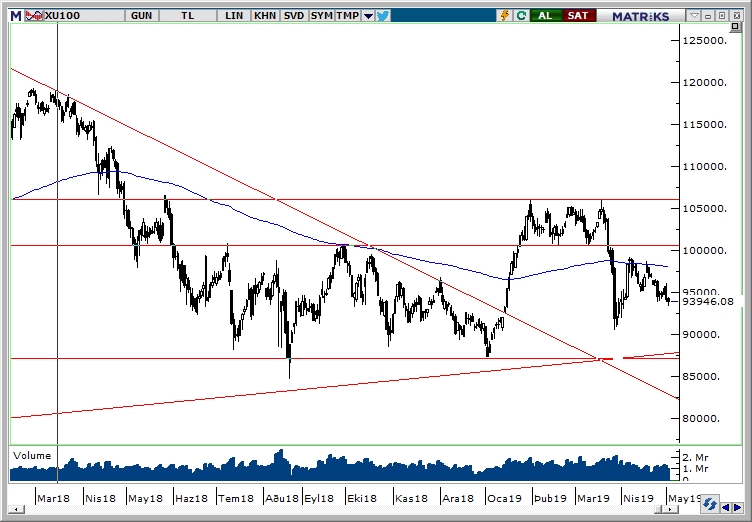The height and width of the screenshot is (522, 752).
Task: Click the small square chart-maximize icon below title bar
Action: click(735, 27)
